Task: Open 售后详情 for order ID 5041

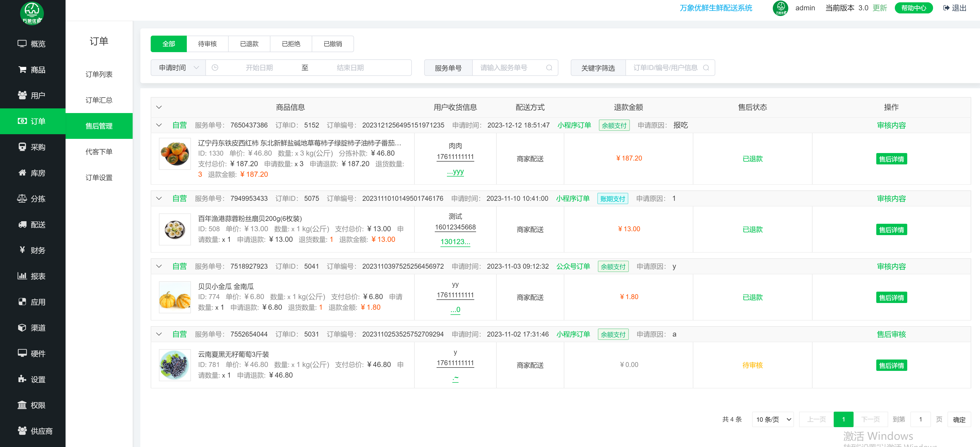Action: click(891, 297)
